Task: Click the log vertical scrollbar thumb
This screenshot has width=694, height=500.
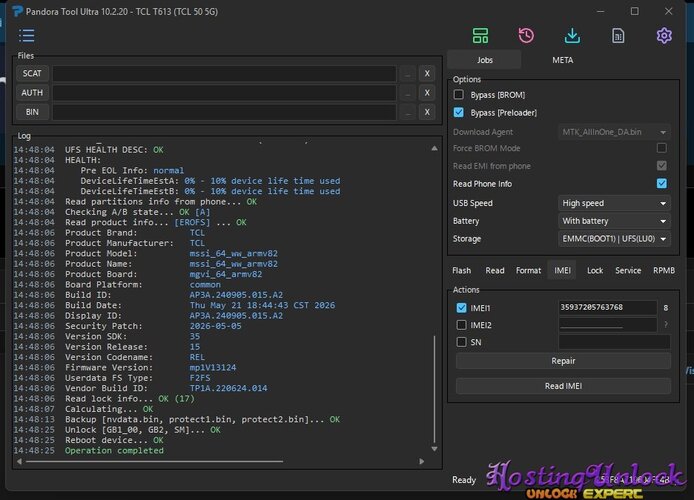Action: [x=434, y=389]
